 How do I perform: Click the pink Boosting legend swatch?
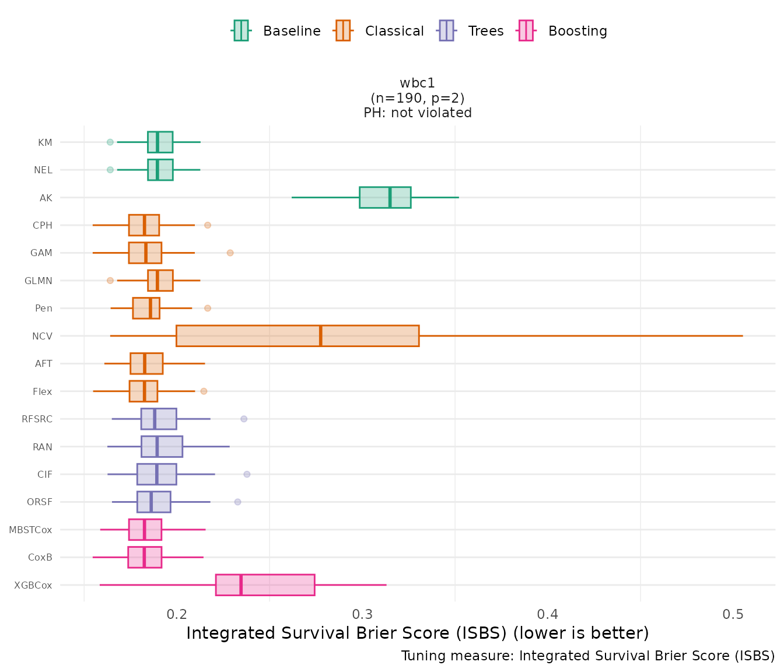526,31
